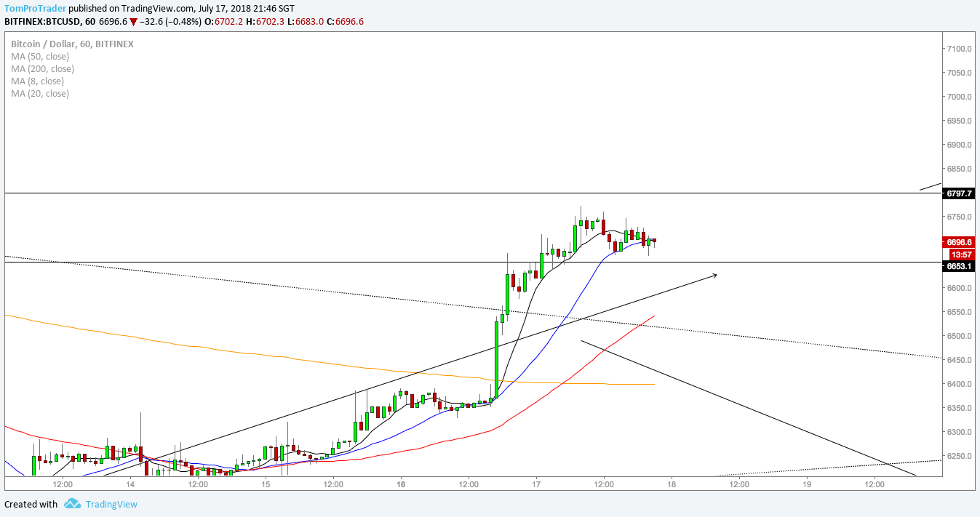Click the 6500.0 price axis value
This screenshot has height=517, width=980.
click(x=960, y=336)
